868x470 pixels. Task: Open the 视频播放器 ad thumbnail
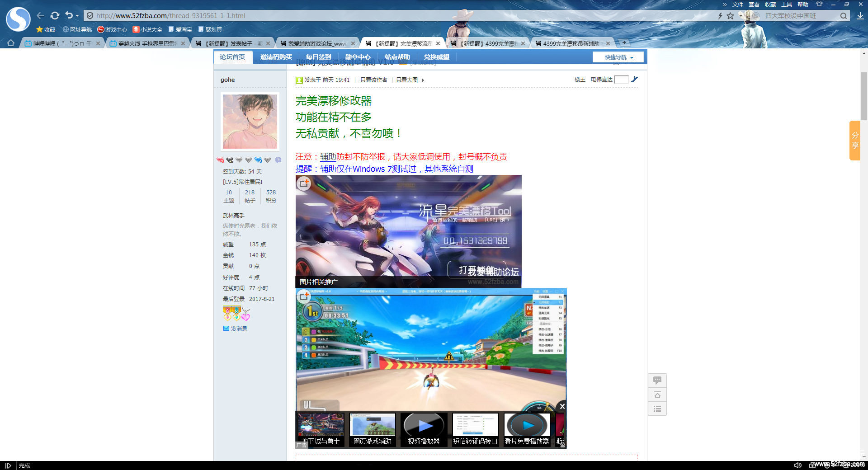click(x=424, y=430)
